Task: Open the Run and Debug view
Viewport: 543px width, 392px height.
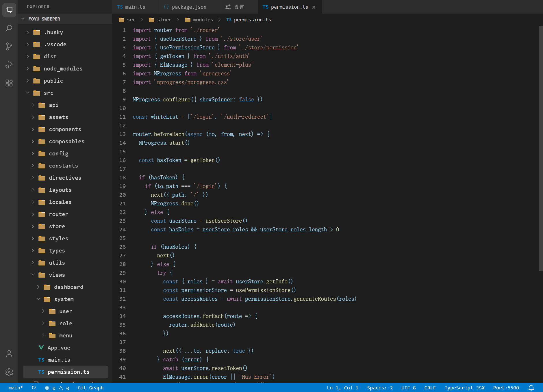Action: 9,65
